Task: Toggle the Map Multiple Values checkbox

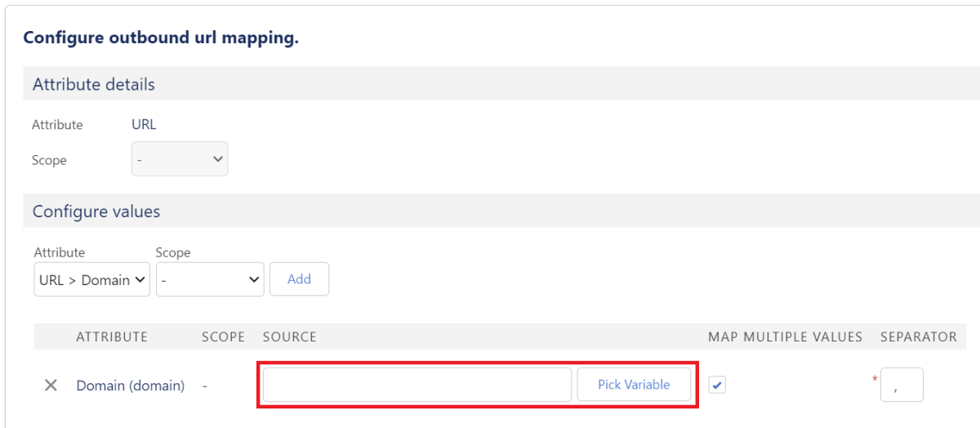Action: (x=716, y=385)
